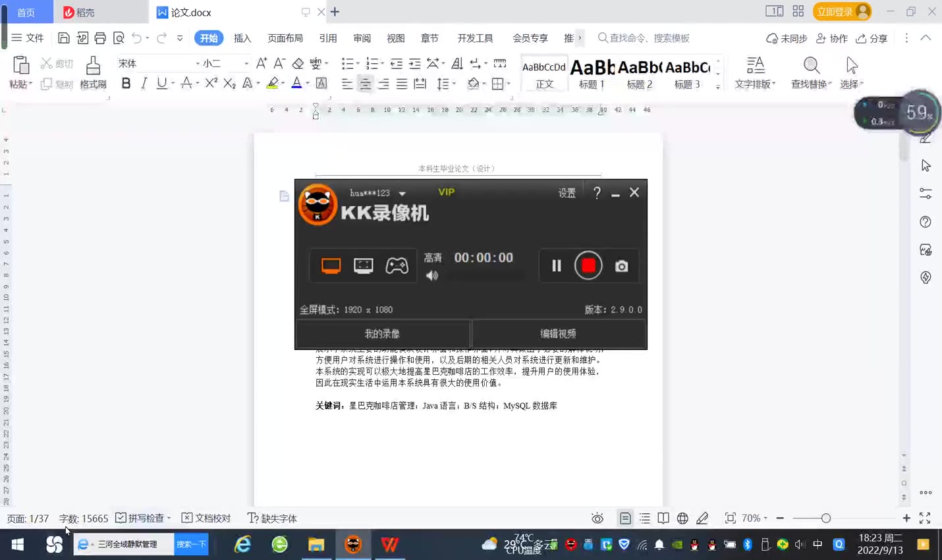Click the Login Now (立即登录) button

[x=843, y=12]
